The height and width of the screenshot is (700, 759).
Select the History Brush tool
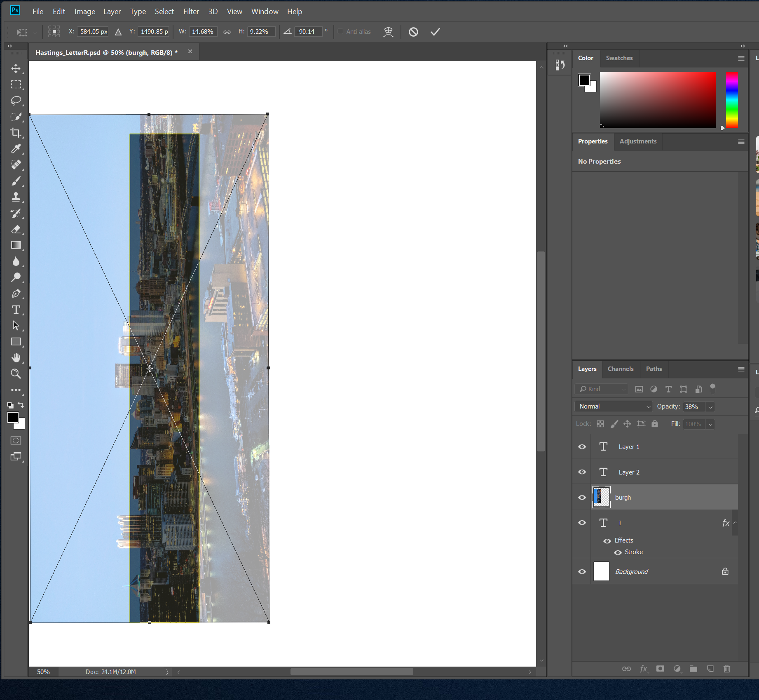pos(16,213)
